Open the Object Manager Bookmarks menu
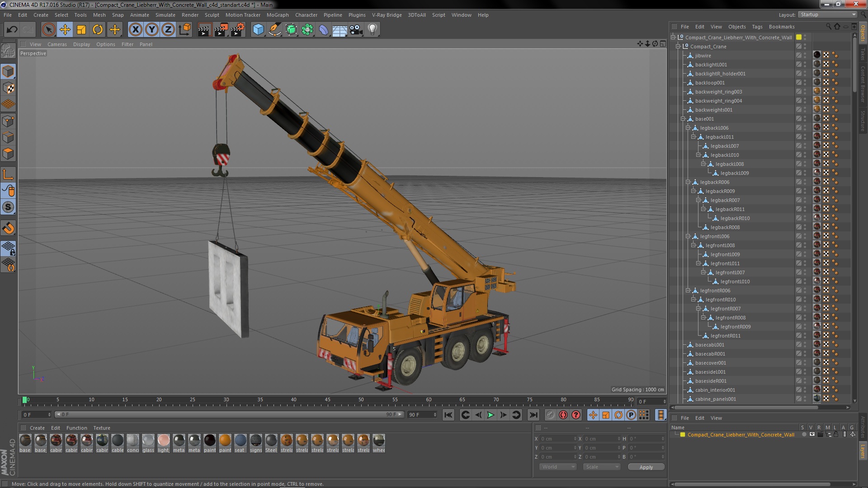Image resolution: width=868 pixels, height=488 pixels. coord(781,27)
